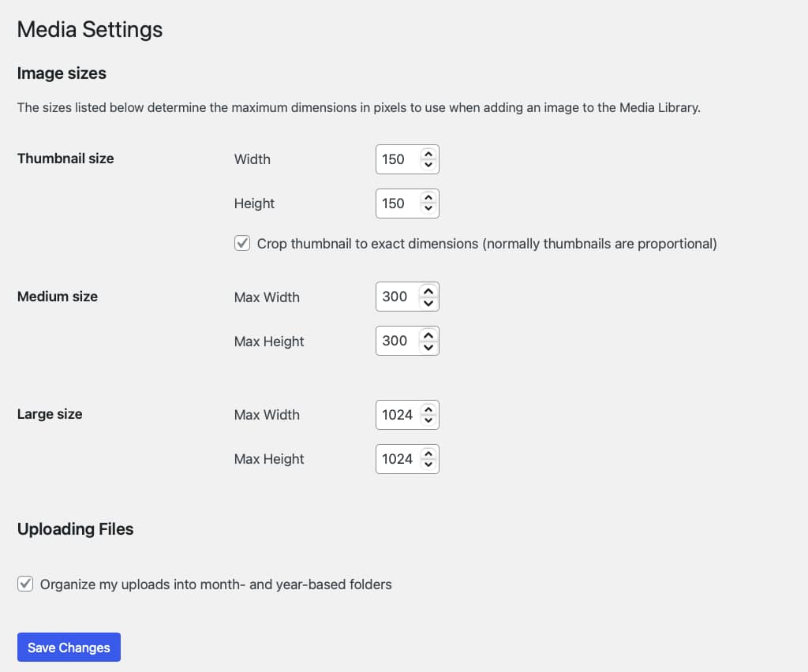Decrement the Thumbnail Height value

coord(428,208)
